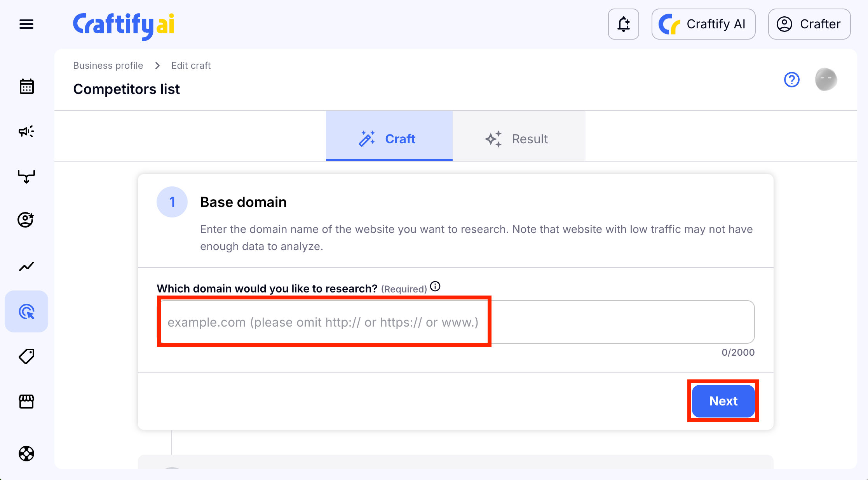Open the Craftify AI button
868x480 pixels.
(x=703, y=24)
